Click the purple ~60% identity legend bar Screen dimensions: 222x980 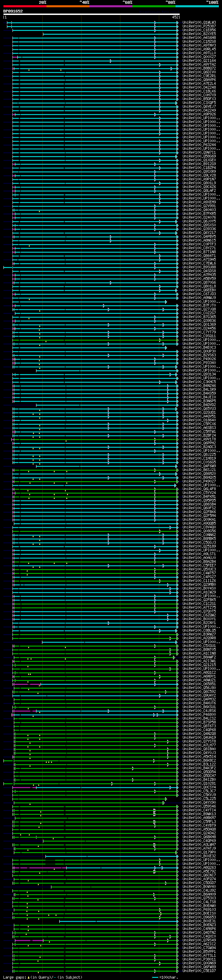pos(111,6)
